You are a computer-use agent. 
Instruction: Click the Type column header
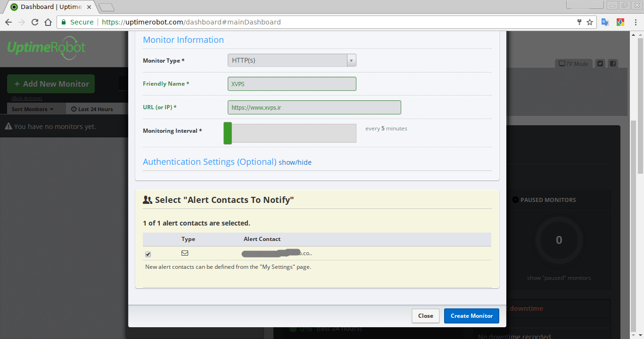pyautogui.click(x=188, y=239)
